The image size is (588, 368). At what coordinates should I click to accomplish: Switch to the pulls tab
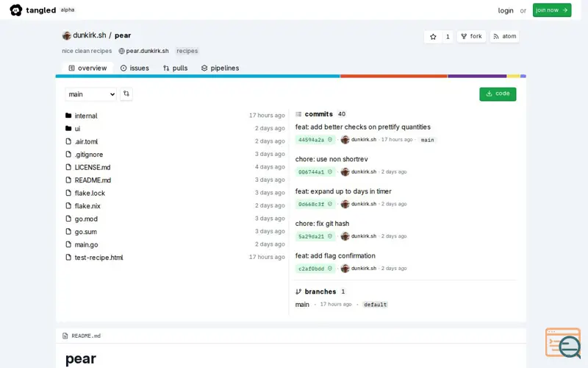point(176,68)
